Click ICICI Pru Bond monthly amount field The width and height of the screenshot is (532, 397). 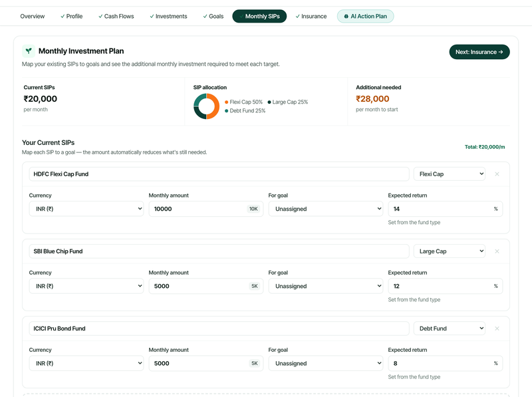pyautogui.click(x=206, y=363)
